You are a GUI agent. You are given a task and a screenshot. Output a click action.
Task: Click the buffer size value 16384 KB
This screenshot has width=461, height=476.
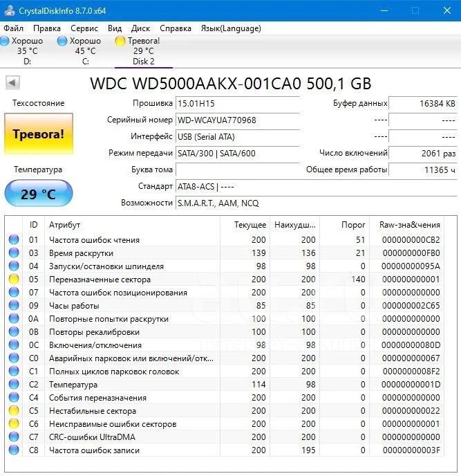(x=423, y=104)
